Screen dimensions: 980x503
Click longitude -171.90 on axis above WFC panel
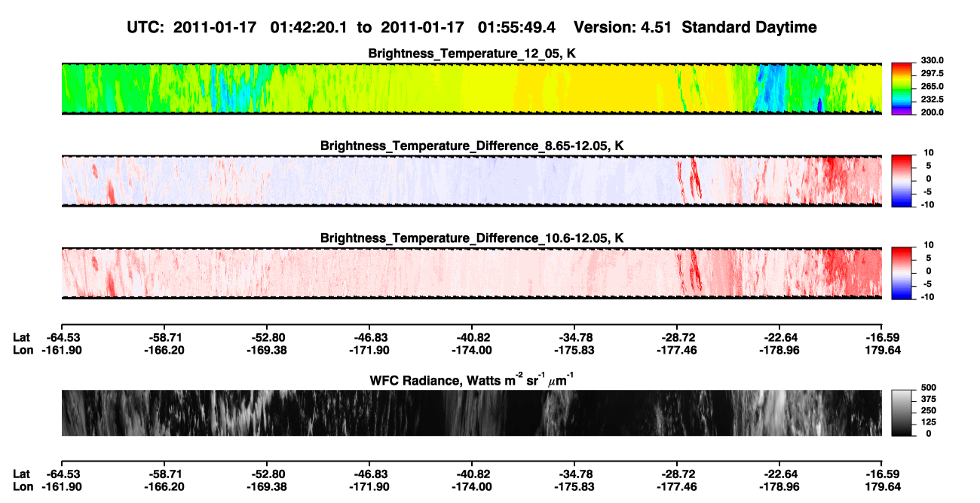pyautogui.click(x=369, y=350)
